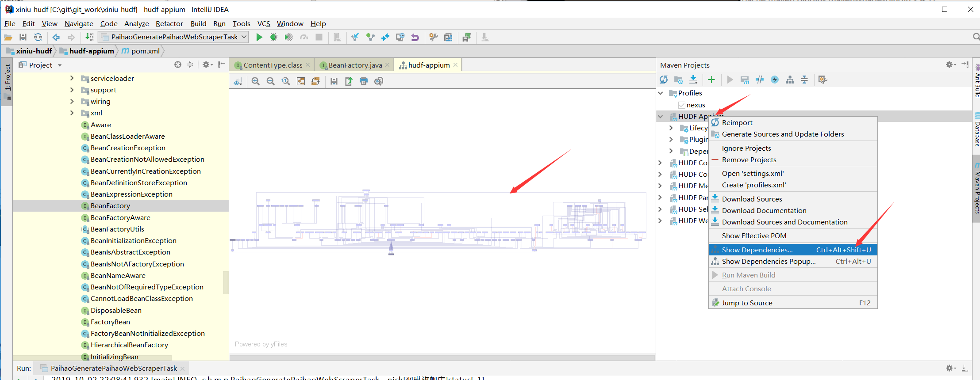Click the Debug bug icon
This screenshot has height=380, width=980.
pyautogui.click(x=274, y=37)
